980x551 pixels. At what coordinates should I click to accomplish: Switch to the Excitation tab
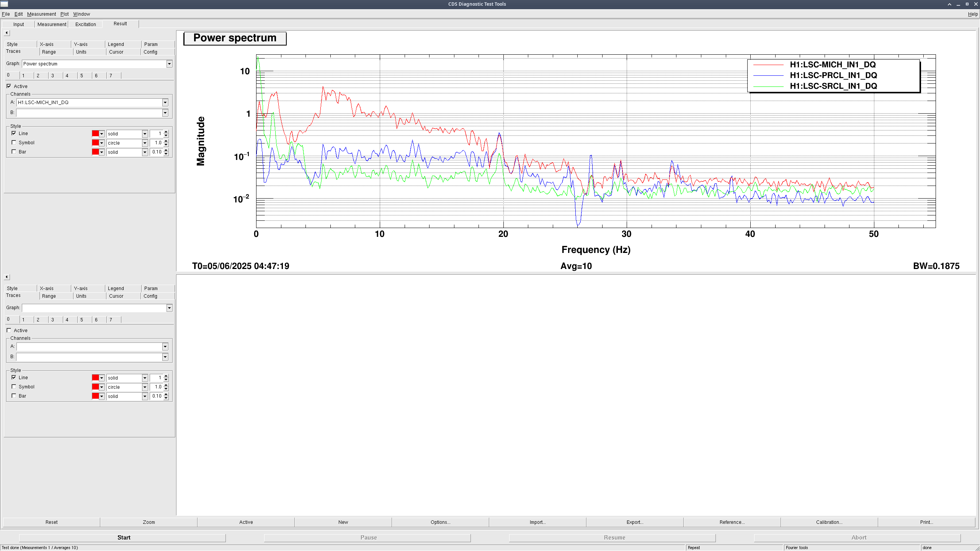tap(85, 24)
